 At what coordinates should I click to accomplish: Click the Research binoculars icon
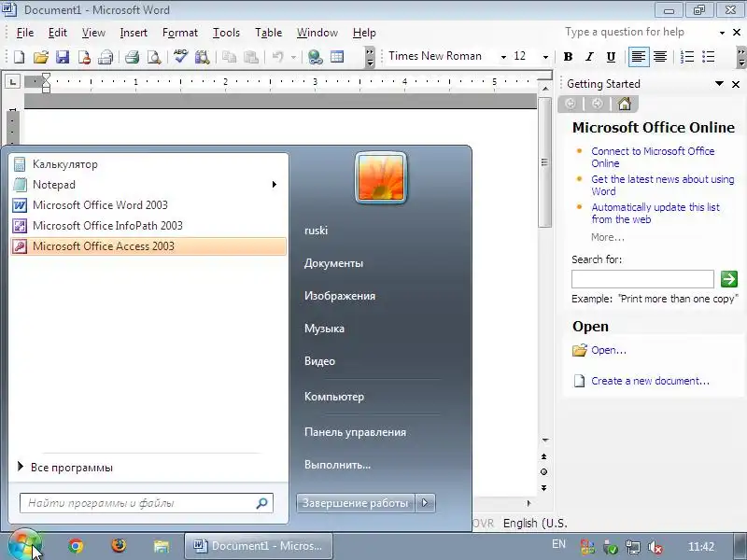pyautogui.click(x=202, y=57)
